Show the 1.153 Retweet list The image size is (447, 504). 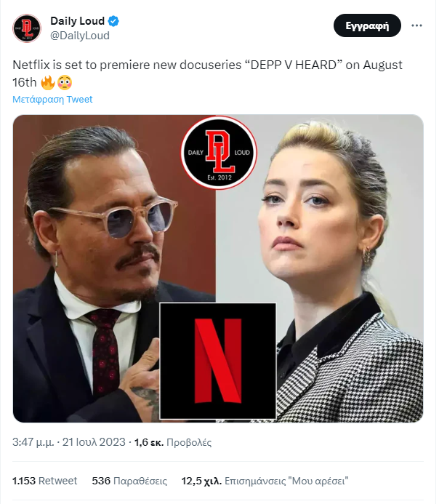click(x=45, y=481)
